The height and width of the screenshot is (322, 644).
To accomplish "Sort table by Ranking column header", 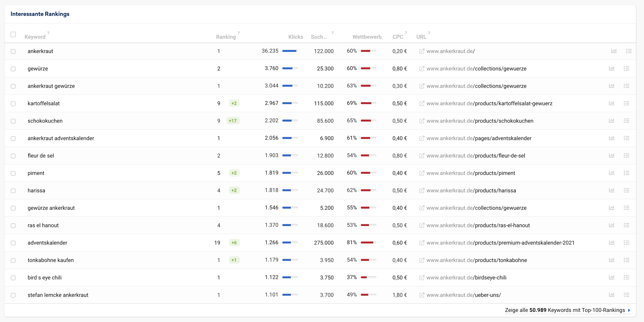I will click(x=226, y=37).
